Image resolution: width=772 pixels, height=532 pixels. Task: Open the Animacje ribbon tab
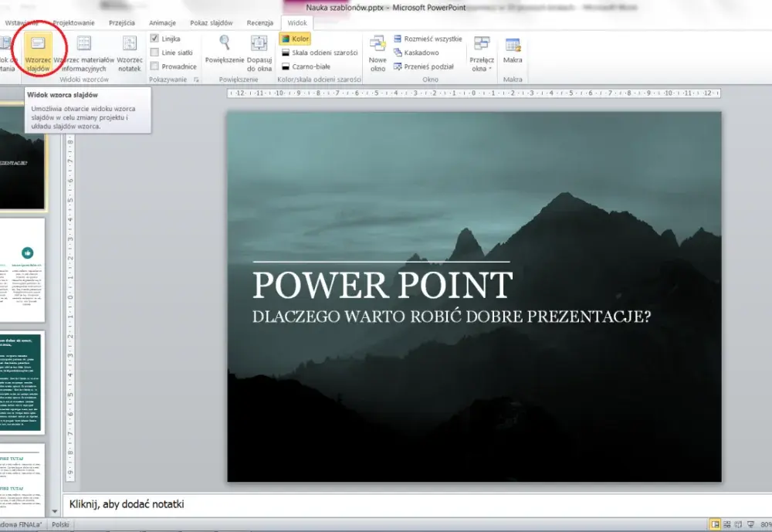(162, 22)
